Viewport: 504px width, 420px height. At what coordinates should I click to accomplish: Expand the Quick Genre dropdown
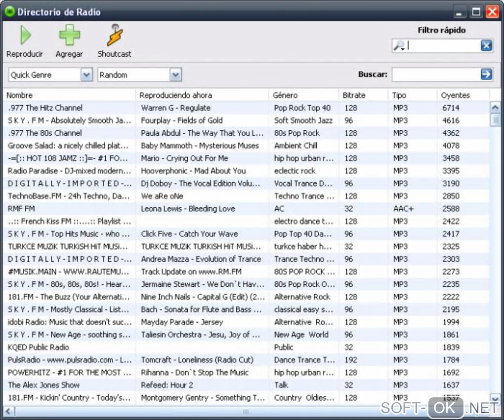[x=86, y=75]
